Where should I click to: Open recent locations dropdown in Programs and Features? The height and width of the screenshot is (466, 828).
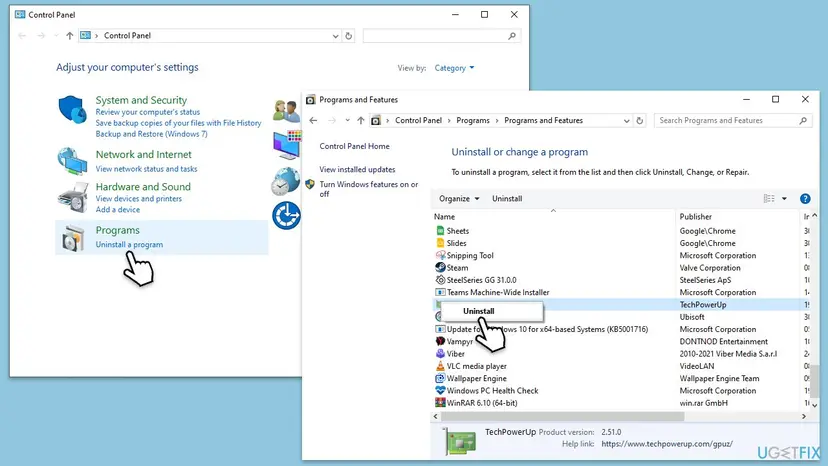pos(347,120)
